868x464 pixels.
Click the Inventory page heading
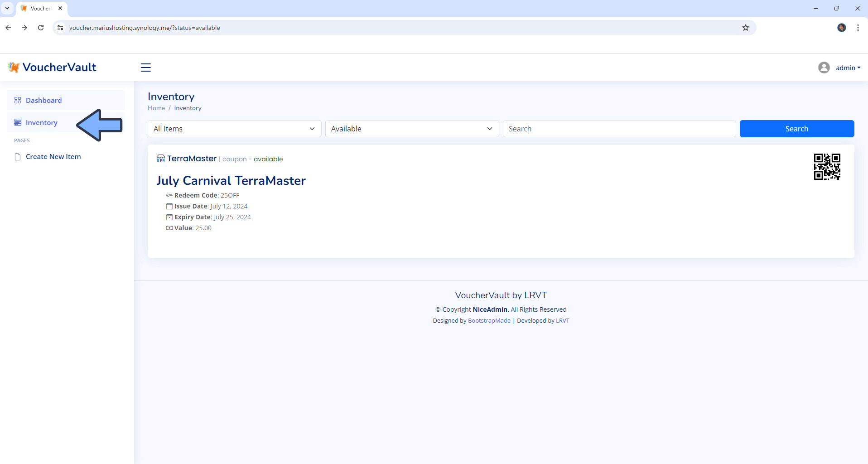point(171,97)
